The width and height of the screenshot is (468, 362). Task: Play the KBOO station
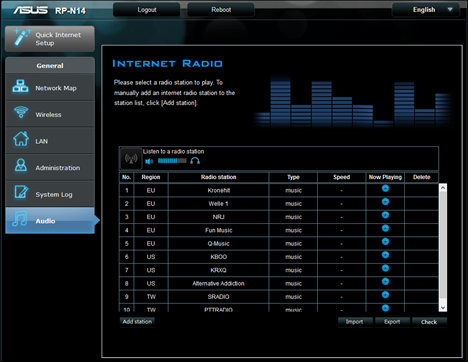385,255
